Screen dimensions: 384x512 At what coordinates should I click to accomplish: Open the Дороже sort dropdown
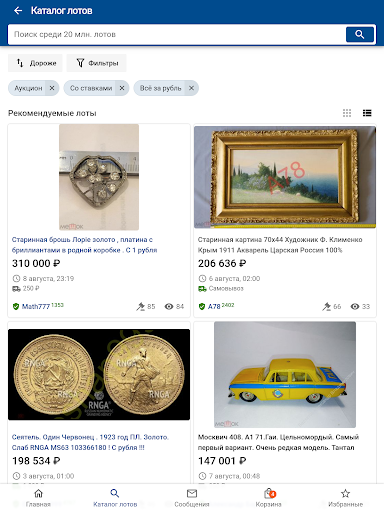click(35, 63)
